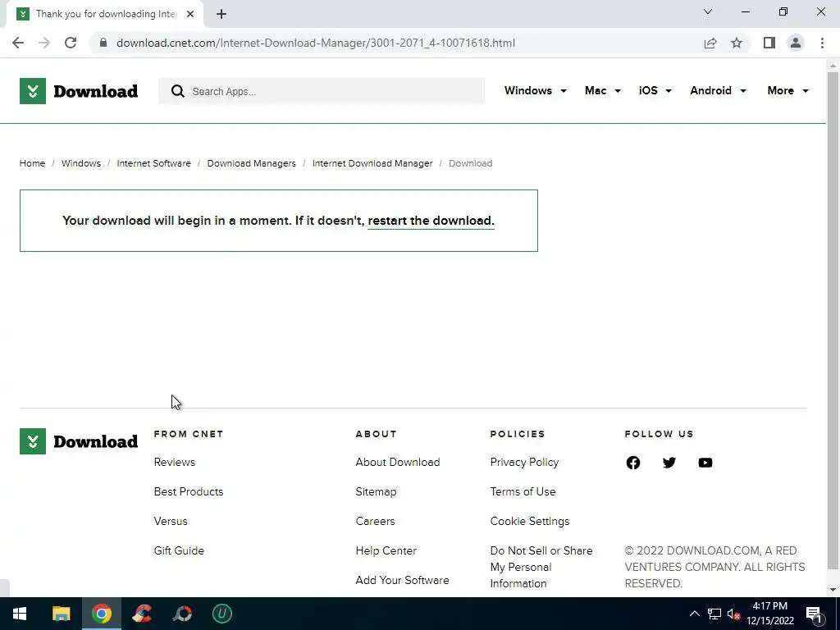
Task: Open the YouTube social icon
Action: (705, 463)
